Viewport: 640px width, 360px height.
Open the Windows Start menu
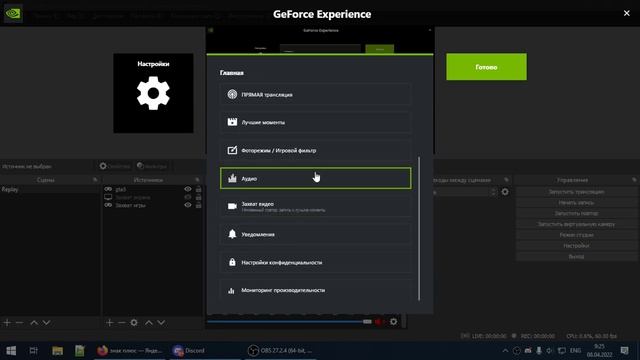(x=11, y=351)
